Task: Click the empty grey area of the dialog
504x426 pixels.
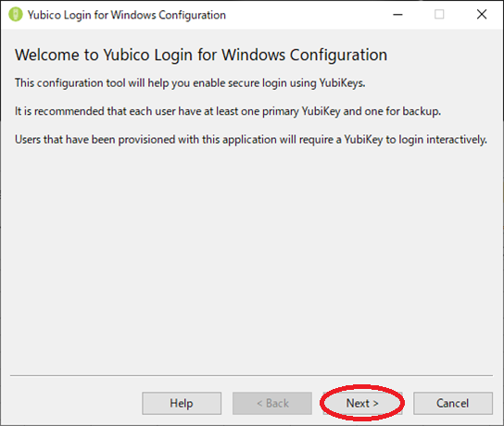Action: pyautogui.click(x=251, y=257)
